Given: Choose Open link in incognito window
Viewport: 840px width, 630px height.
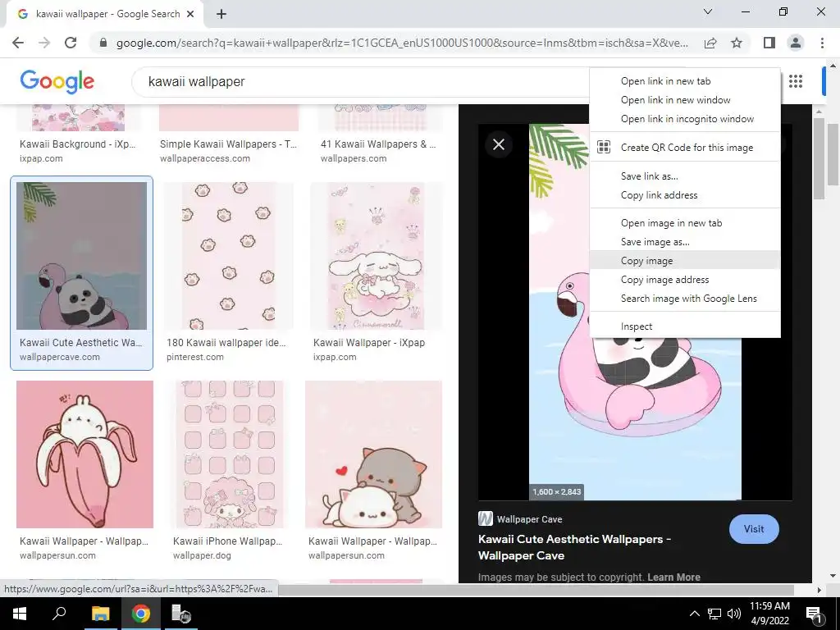Looking at the screenshot, I should pos(685,119).
